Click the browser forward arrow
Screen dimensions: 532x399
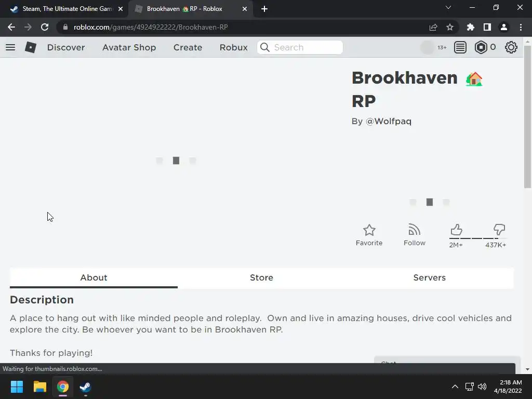28,27
